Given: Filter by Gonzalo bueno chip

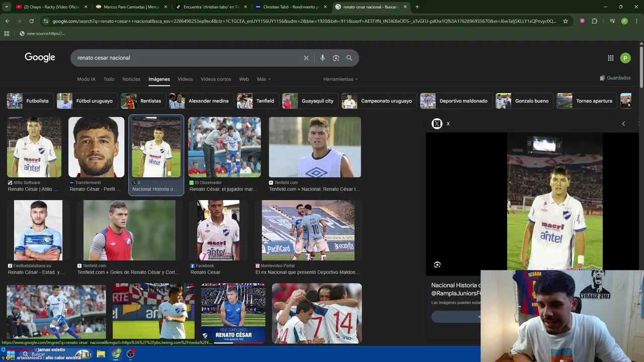Looking at the screenshot, I should (x=524, y=101).
